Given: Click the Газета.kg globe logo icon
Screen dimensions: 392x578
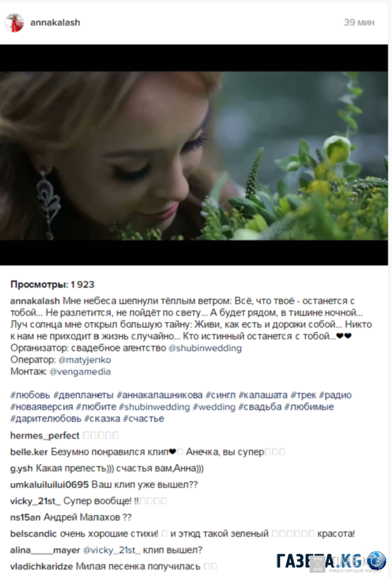Looking at the screenshot, I should (x=376, y=561).
